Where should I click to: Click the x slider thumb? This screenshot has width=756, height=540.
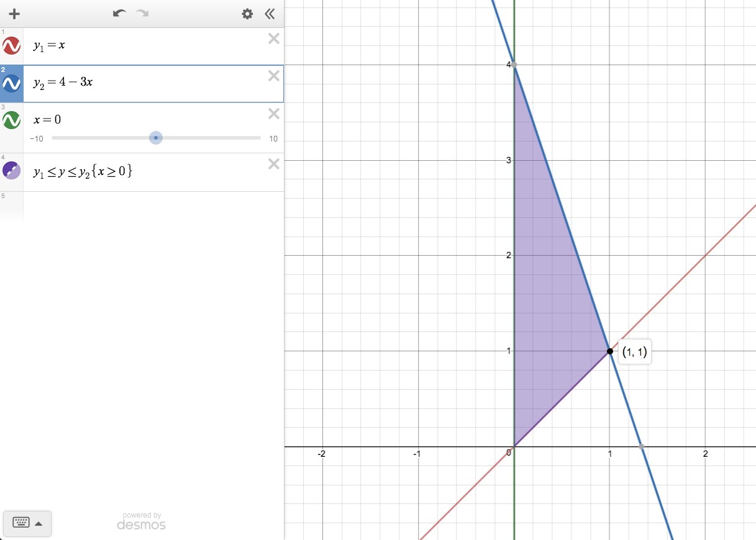tap(156, 138)
